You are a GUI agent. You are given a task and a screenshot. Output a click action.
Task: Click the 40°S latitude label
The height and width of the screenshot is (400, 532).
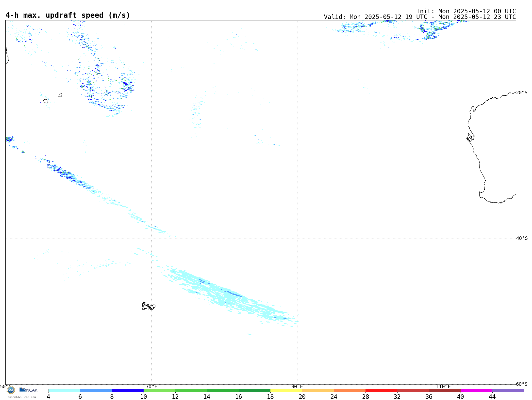coord(522,238)
